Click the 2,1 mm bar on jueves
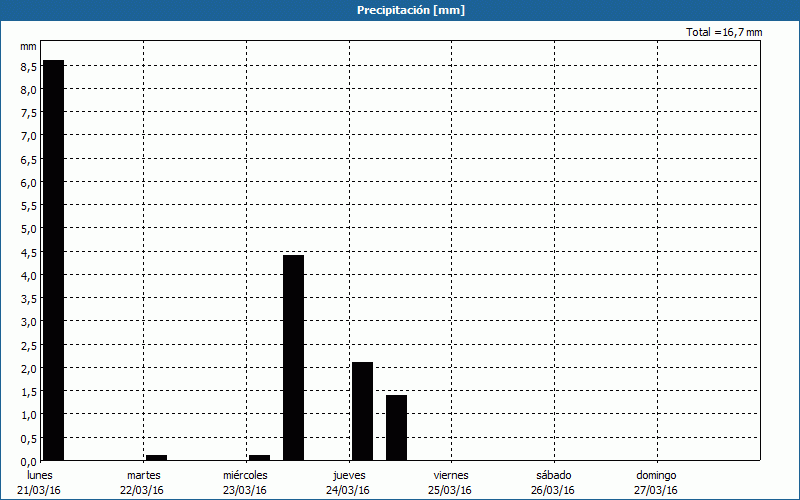The width and height of the screenshot is (800, 500). 362,411
